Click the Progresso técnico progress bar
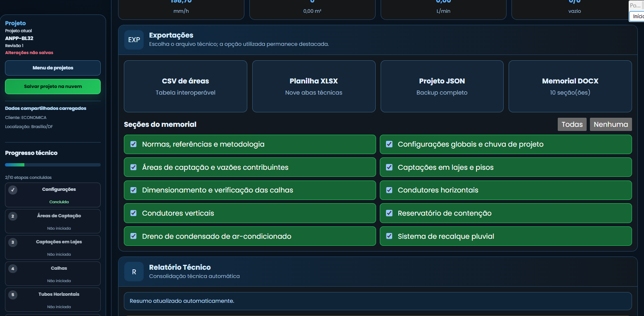The width and height of the screenshot is (644, 316). click(53, 165)
